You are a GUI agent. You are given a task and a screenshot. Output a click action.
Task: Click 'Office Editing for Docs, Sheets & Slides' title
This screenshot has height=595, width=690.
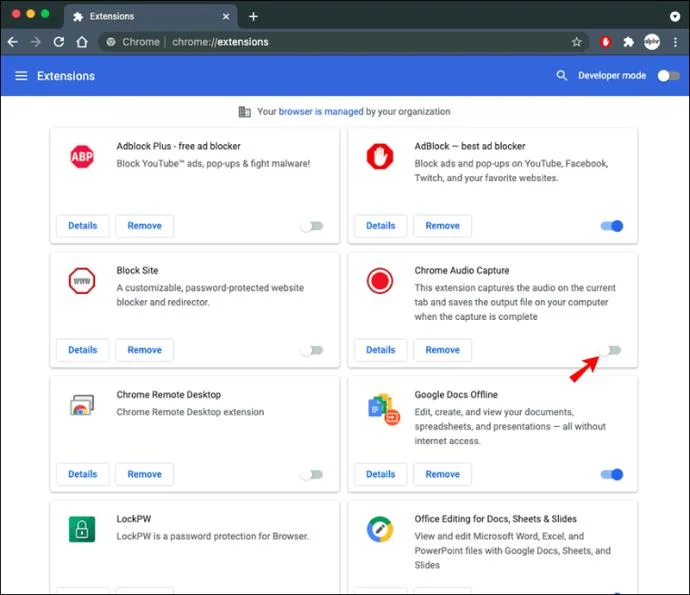(x=495, y=519)
